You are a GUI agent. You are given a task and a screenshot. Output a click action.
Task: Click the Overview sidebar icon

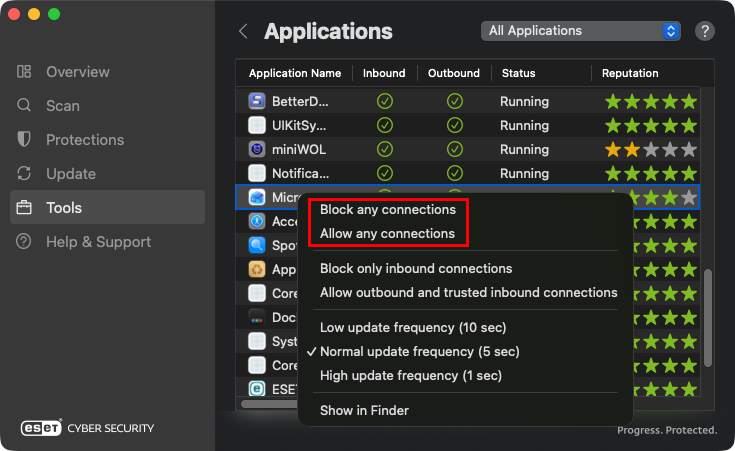point(24,72)
